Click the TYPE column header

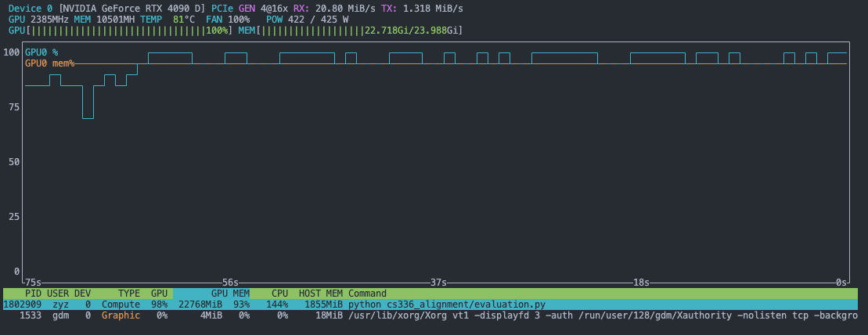pyautogui.click(x=129, y=294)
